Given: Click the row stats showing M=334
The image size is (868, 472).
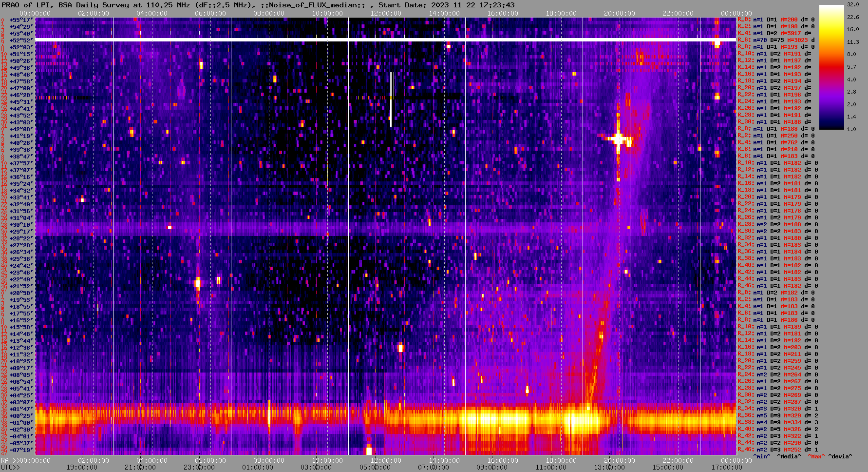Looking at the screenshot, I should pyautogui.click(x=778, y=422).
